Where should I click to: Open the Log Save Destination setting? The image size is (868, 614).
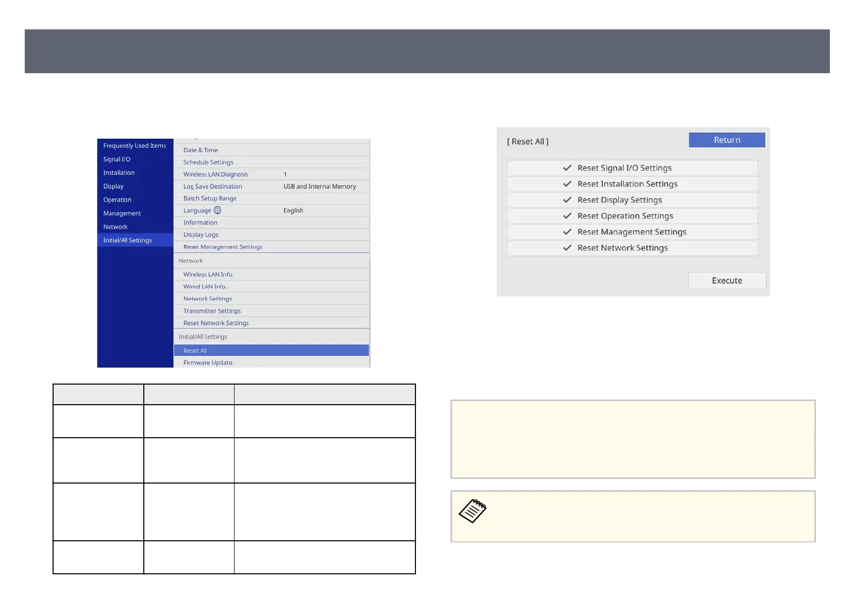[x=272, y=187]
